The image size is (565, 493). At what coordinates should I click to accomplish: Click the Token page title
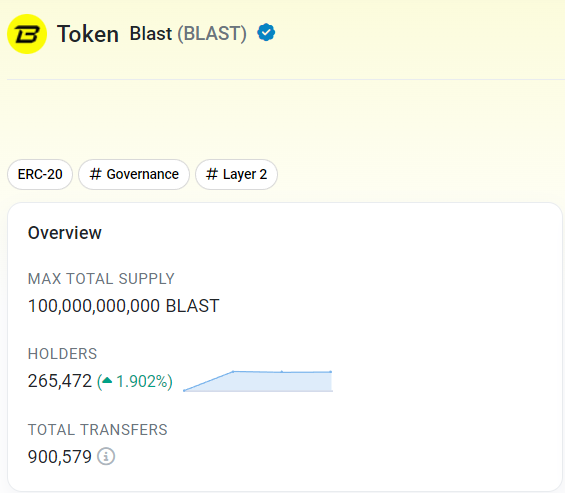coord(88,34)
